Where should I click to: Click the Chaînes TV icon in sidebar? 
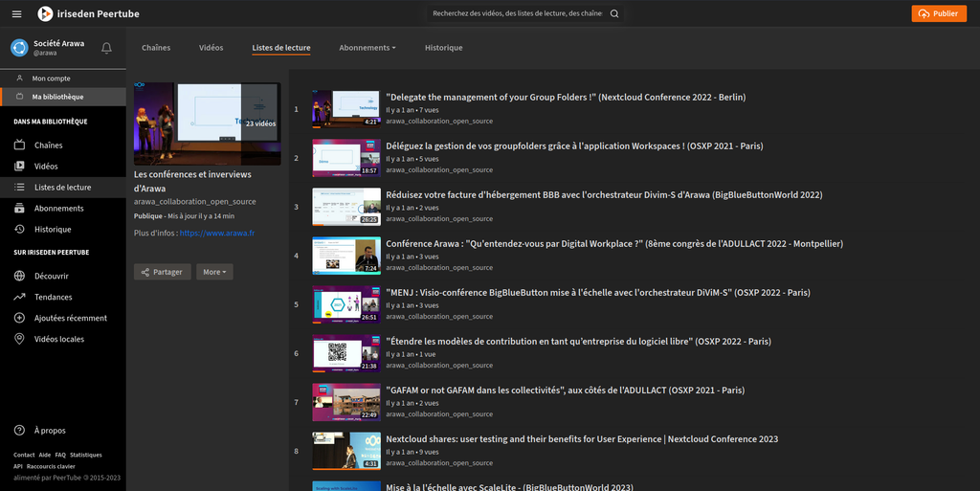pos(19,145)
